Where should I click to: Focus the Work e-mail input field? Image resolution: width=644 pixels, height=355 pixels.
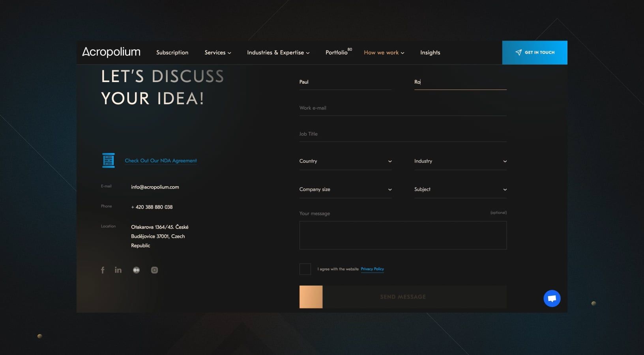pos(403,108)
